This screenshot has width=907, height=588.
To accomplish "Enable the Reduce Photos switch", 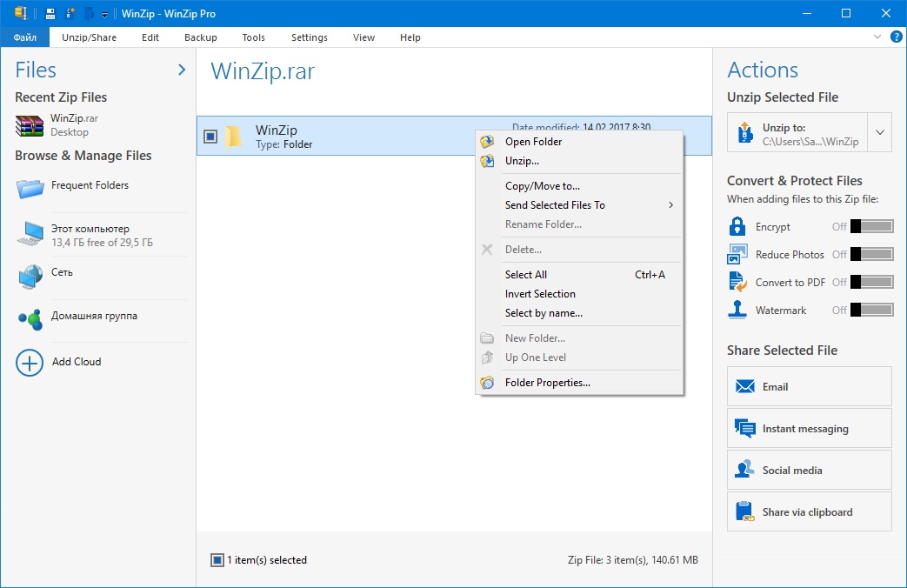I will [871, 255].
